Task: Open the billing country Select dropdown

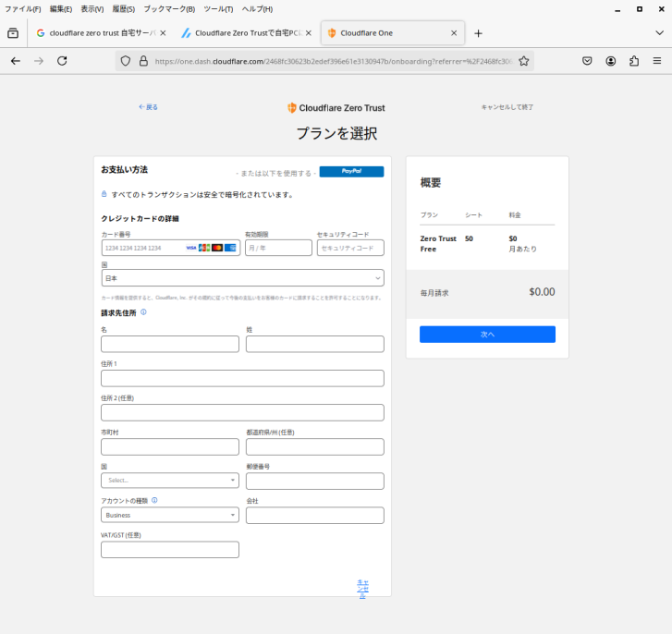Action: coord(170,481)
